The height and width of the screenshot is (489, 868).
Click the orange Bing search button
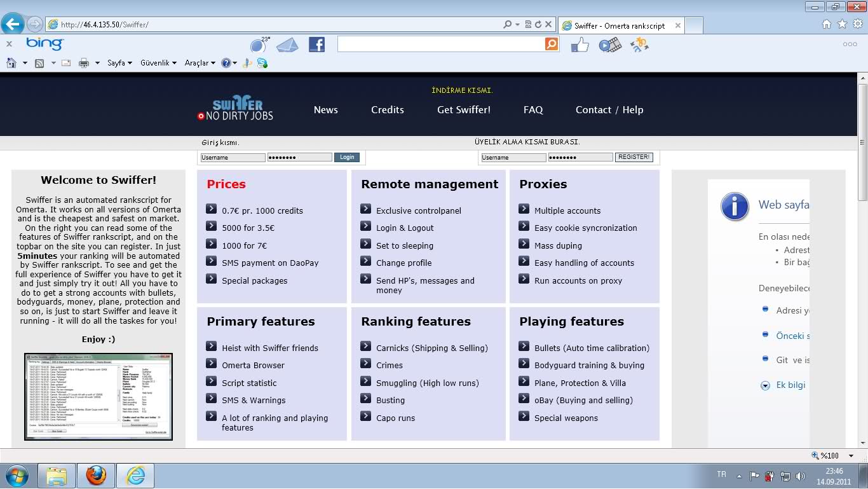coord(552,44)
